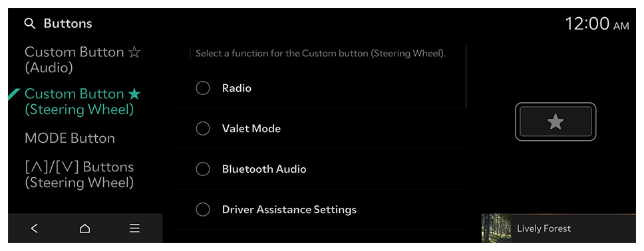Click the Lively Forest album thumbnail
This screenshot has height=251, width=644.
pyautogui.click(x=496, y=228)
